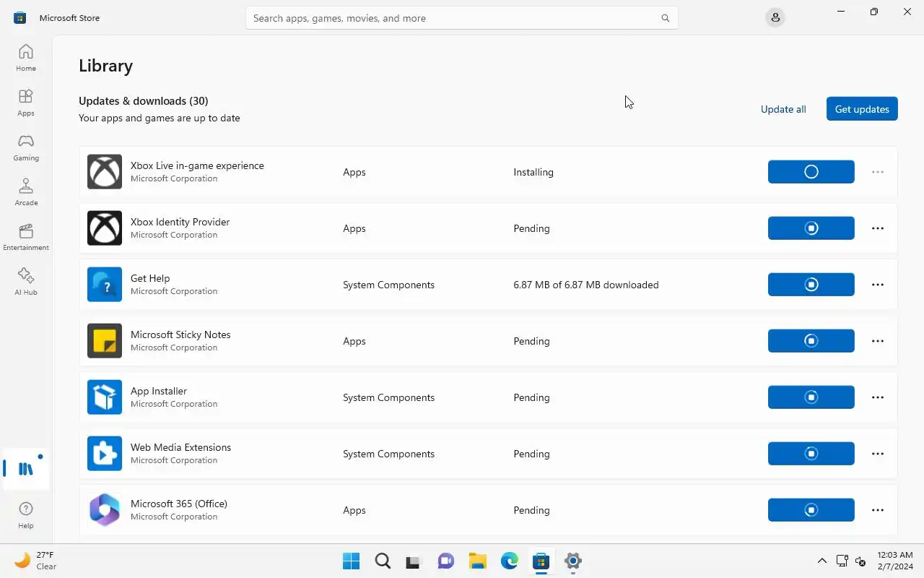Open the Chat app in taskbar

click(x=446, y=561)
